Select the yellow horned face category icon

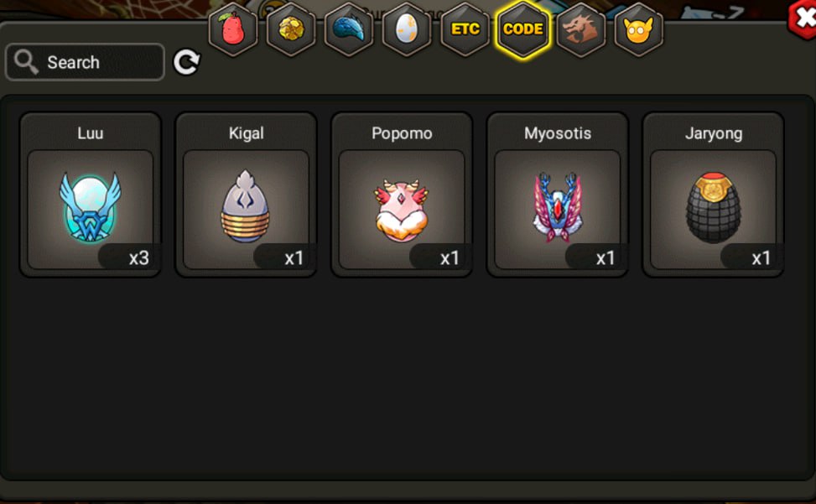tap(638, 29)
